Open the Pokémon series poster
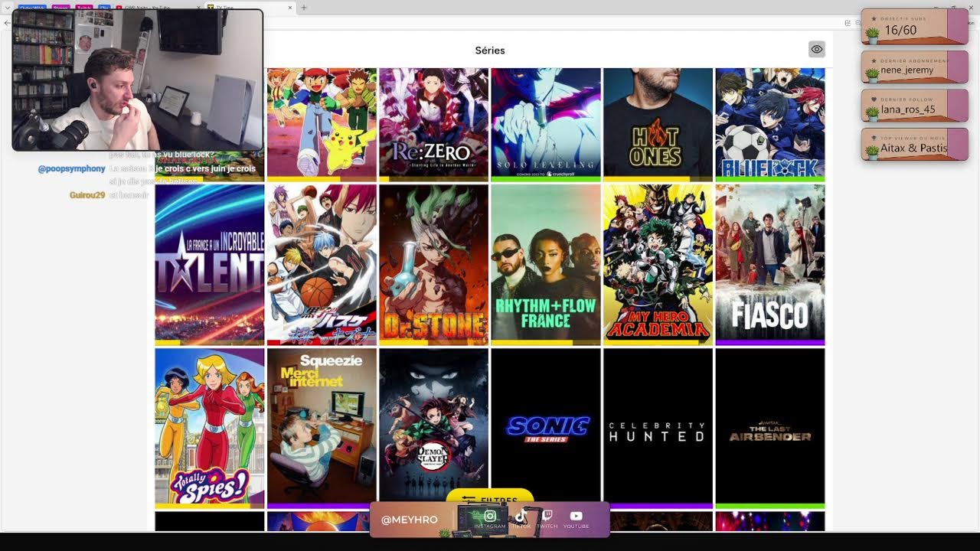Image resolution: width=980 pixels, height=551 pixels. click(x=322, y=124)
